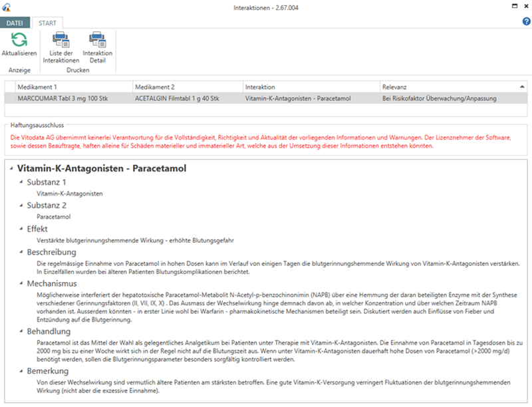Switch to the START ribbon tab
Screen dimensions: 532x407
point(47,23)
